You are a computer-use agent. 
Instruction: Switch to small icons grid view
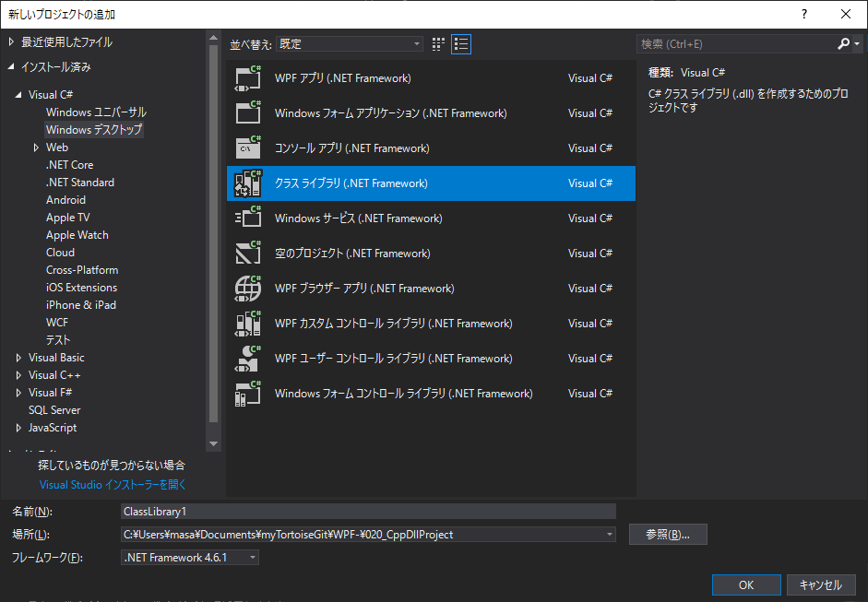coord(438,44)
